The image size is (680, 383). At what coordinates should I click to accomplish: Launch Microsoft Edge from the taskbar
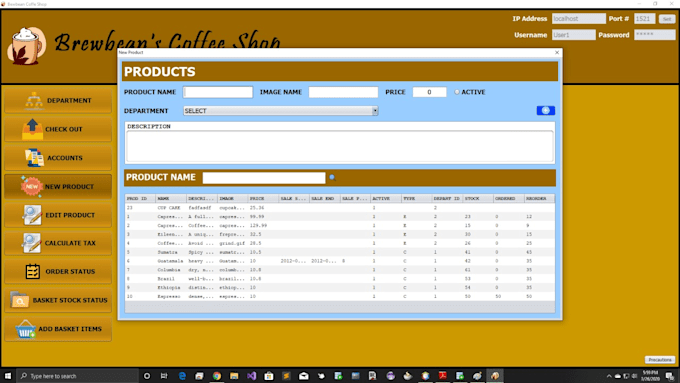182,376
